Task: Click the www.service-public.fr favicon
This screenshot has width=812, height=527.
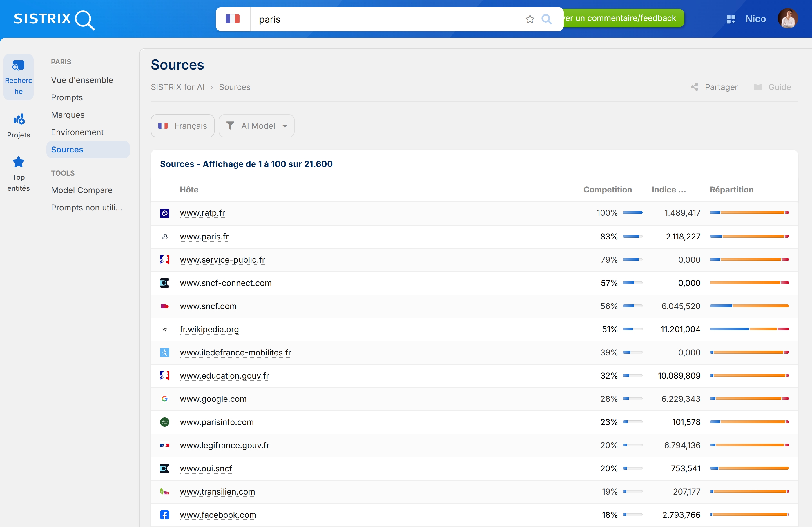Action: point(165,259)
